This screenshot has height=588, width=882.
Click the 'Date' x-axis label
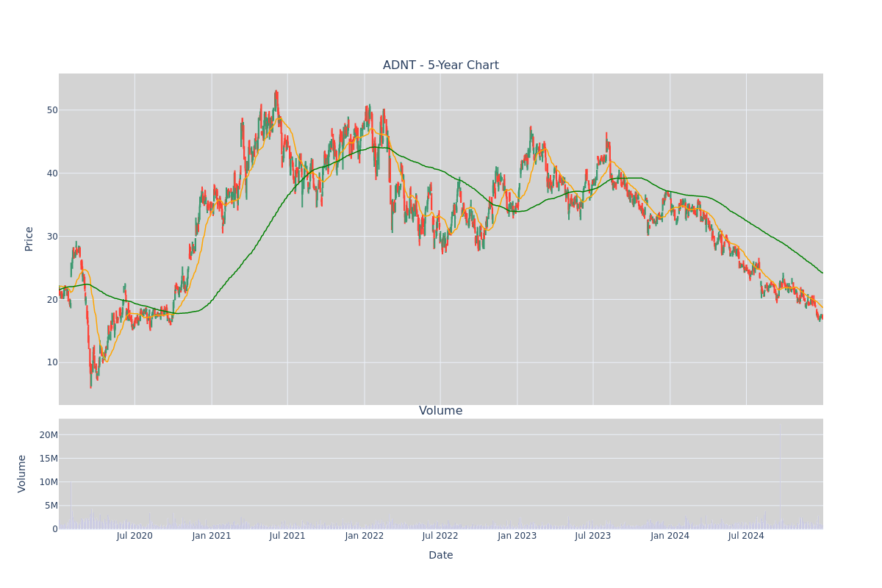pyautogui.click(x=440, y=556)
